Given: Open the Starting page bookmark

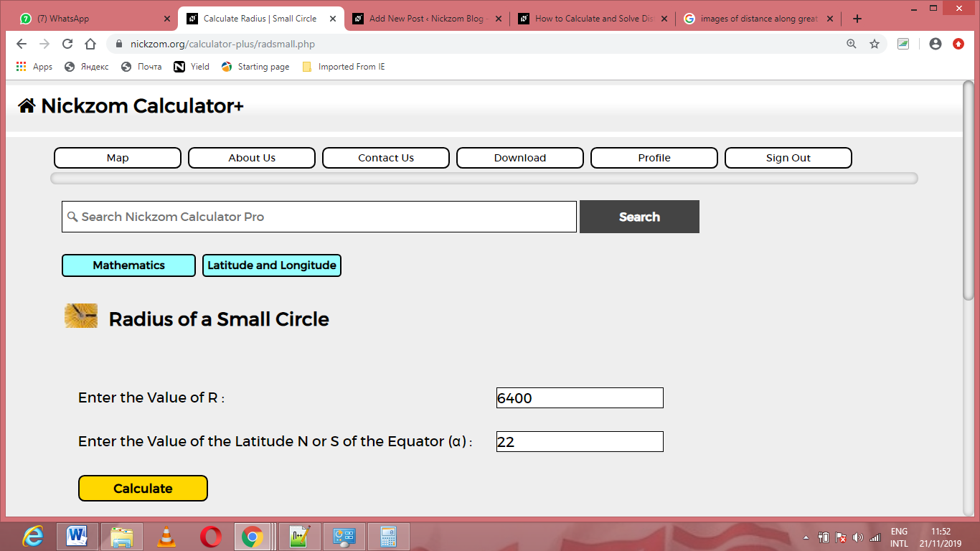Looking at the screenshot, I should pyautogui.click(x=255, y=67).
